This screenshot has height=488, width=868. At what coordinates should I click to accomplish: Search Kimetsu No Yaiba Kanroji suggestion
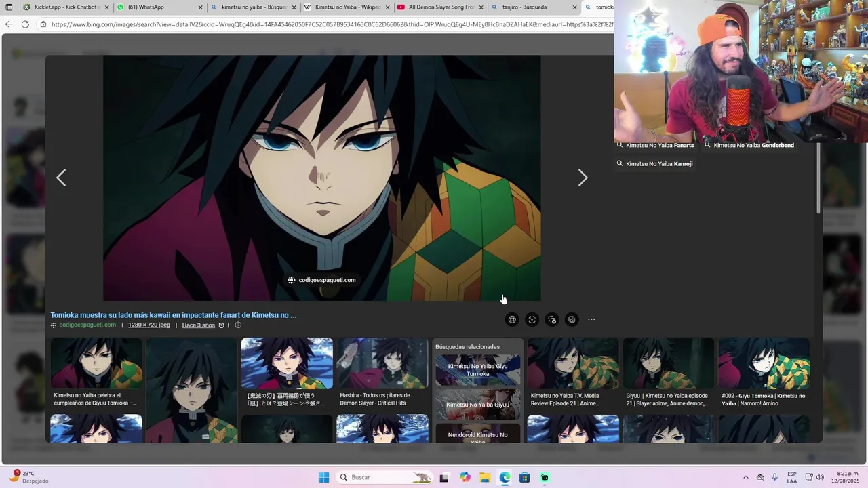click(x=654, y=163)
